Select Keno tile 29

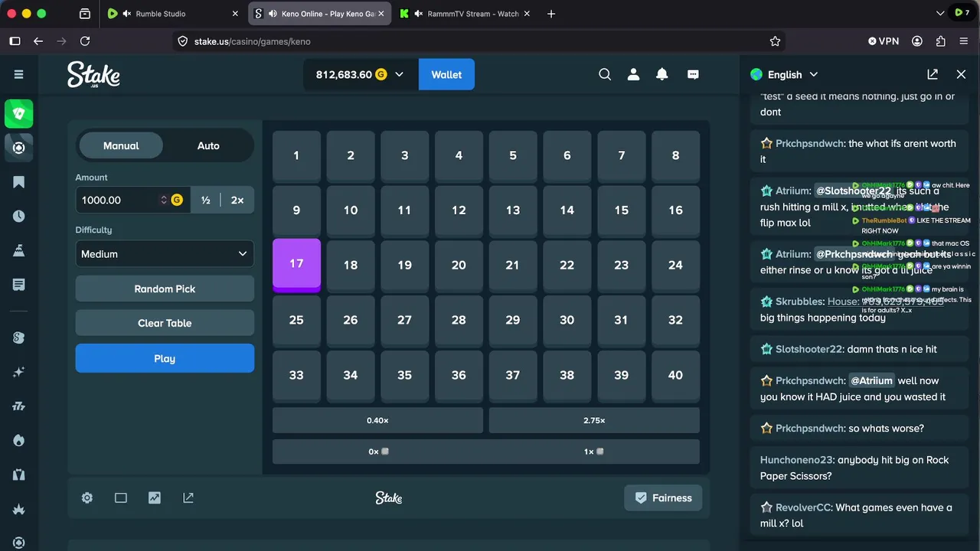pos(513,321)
